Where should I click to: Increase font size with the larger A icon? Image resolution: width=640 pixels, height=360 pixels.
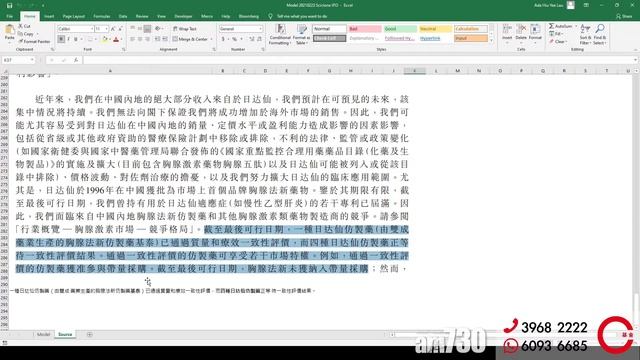(113, 29)
